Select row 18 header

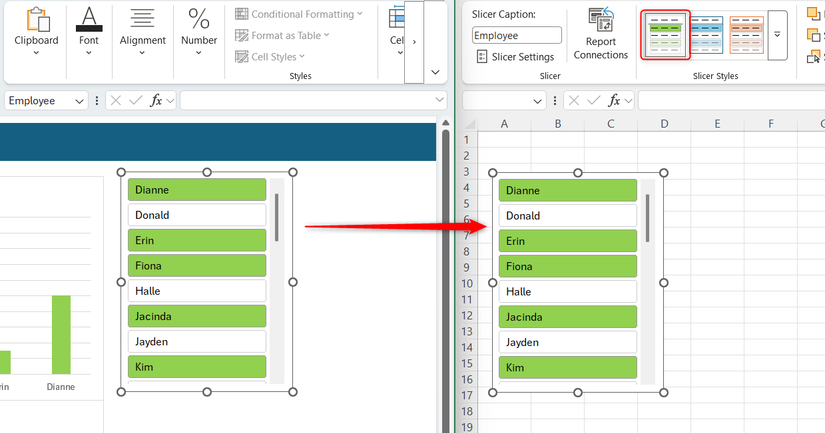coord(467,411)
